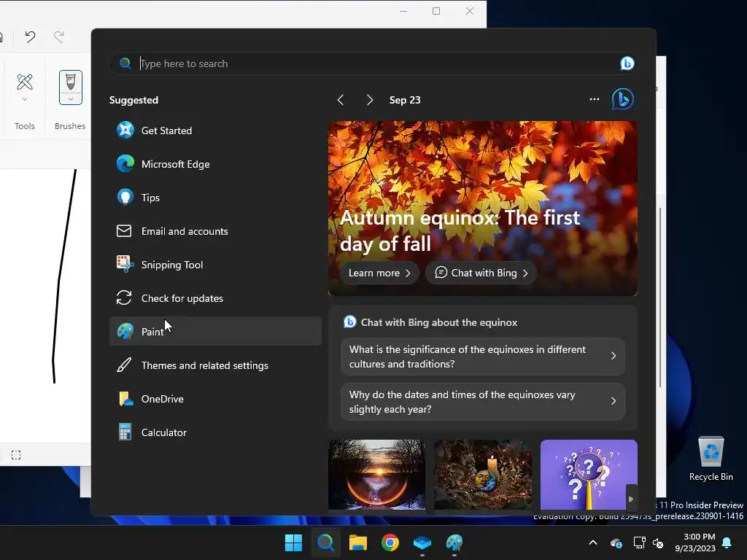Viewport: 747px width, 560px height.
Task: Open the blue box app on the taskbar
Action: coord(422,542)
